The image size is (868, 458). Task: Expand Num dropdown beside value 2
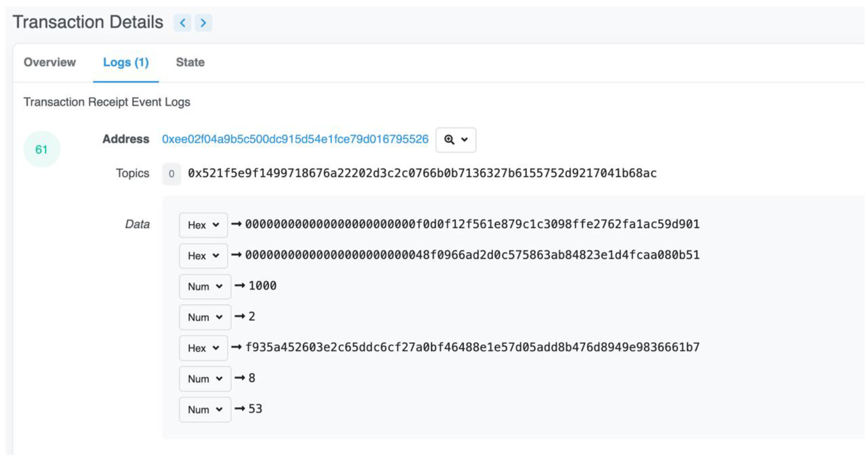205,318
